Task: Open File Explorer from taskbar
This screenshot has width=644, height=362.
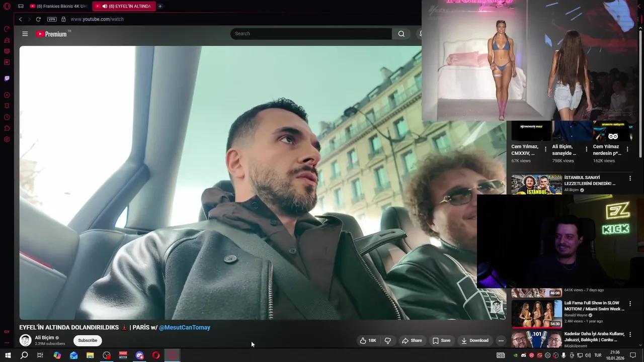Action: (x=90, y=355)
